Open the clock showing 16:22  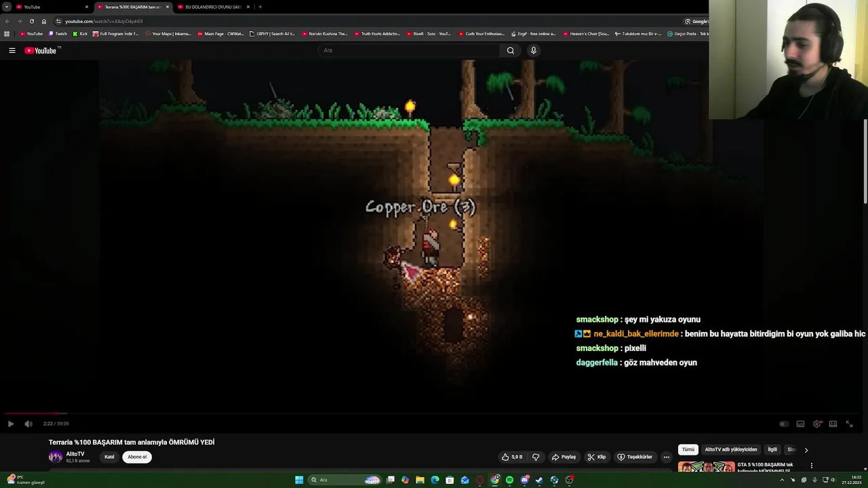[852, 480]
